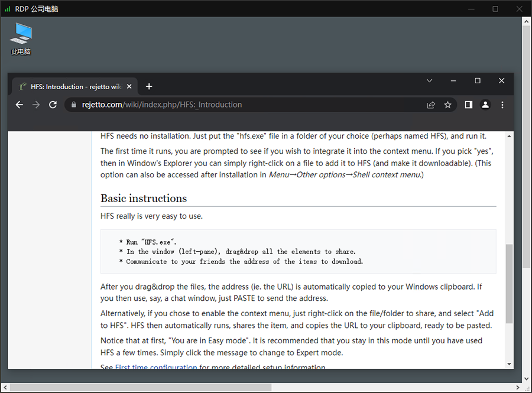Click the browser forward arrow
The width and height of the screenshot is (532, 393).
pos(36,105)
